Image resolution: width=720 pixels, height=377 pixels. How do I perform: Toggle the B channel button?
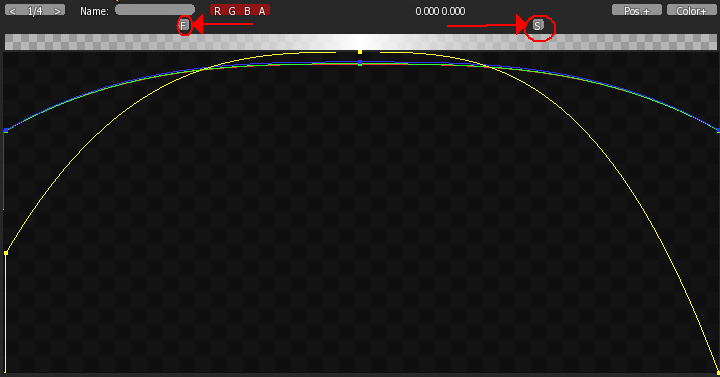(247, 11)
